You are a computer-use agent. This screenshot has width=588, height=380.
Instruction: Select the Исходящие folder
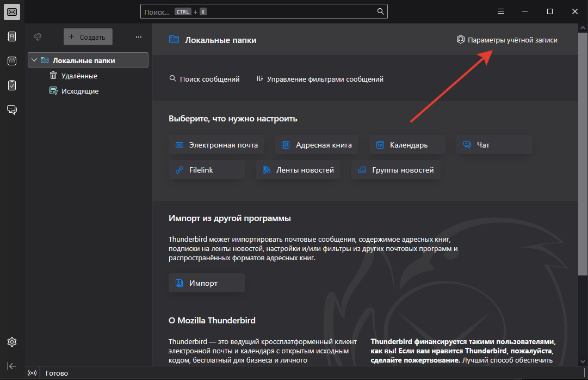(79, 91)
